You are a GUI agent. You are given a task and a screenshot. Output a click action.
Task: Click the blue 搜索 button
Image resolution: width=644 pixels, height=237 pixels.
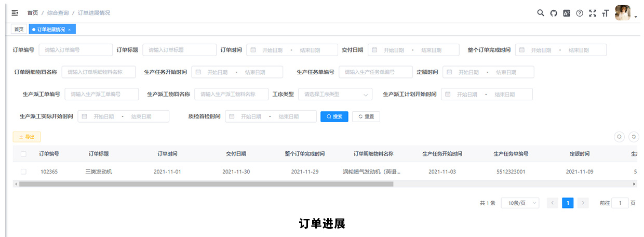334,116
